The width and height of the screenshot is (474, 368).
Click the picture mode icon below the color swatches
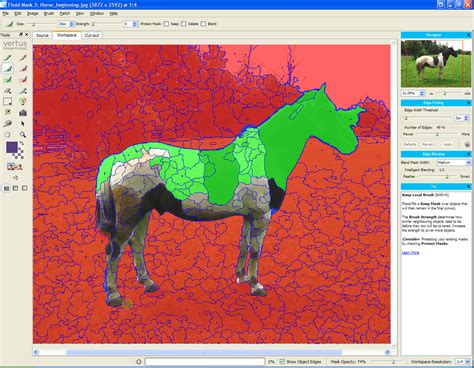click(x=14, y=167)
